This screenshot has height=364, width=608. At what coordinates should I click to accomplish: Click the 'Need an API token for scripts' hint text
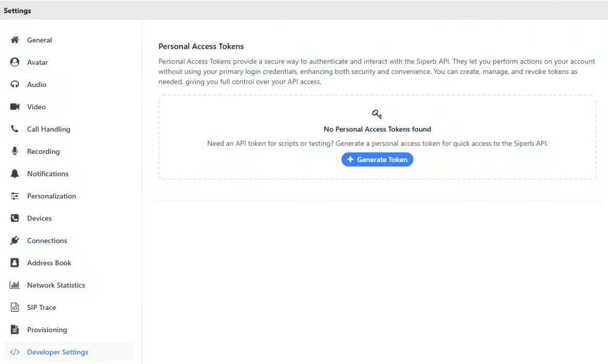coord(377,144)
